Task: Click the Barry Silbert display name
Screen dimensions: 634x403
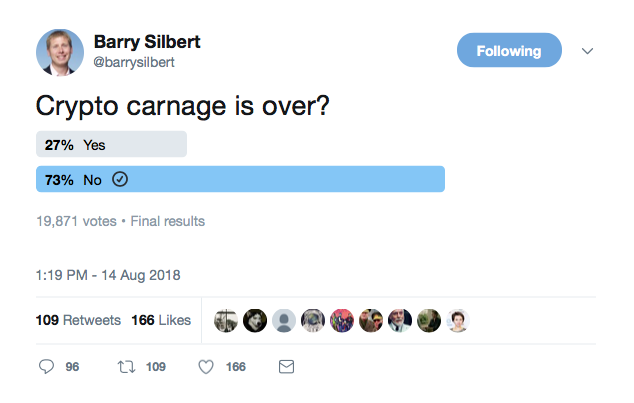Action: (147, 42)
